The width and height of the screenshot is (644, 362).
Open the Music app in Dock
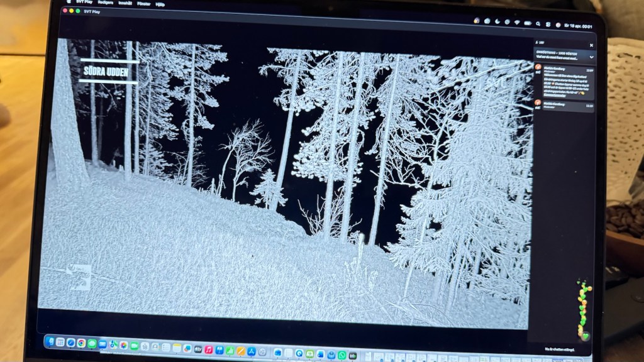tap(209, 349)
